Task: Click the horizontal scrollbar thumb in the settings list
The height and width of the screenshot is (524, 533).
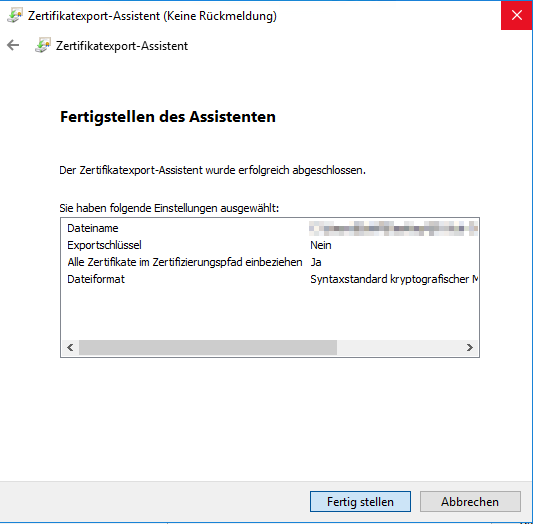Action: [x=208, y=347]
